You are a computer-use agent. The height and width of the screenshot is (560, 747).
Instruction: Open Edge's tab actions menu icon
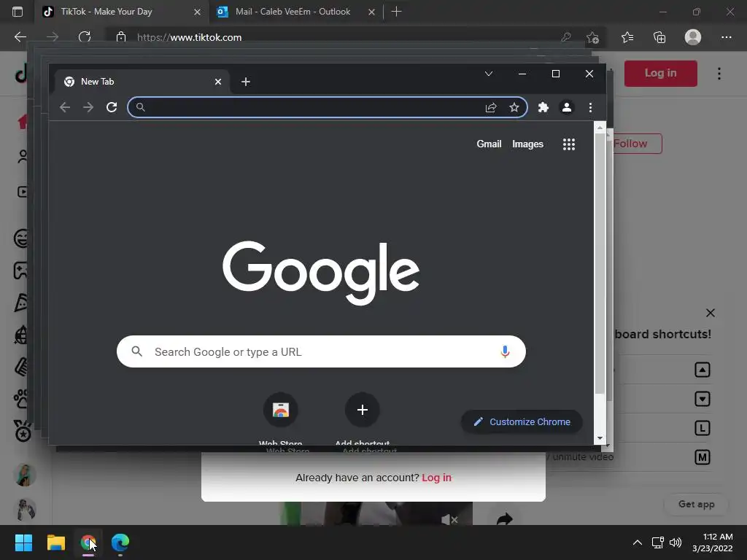18,12
